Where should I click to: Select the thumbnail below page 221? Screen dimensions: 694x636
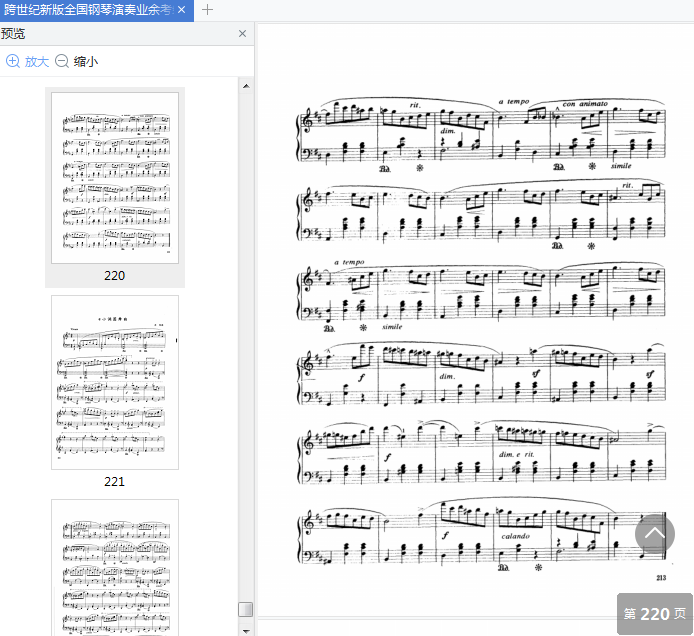115,568
